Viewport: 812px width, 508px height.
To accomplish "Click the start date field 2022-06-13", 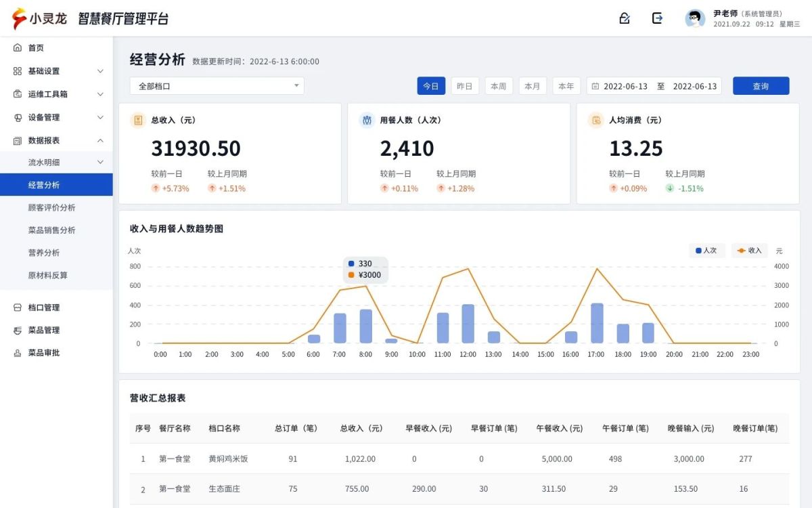I will [x=625, y=86].
